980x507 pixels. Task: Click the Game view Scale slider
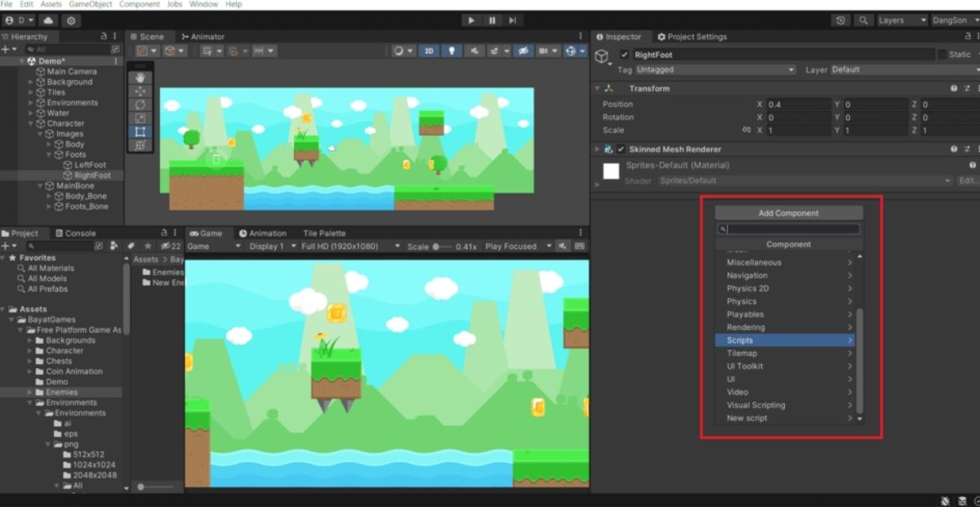click(437, 247)
